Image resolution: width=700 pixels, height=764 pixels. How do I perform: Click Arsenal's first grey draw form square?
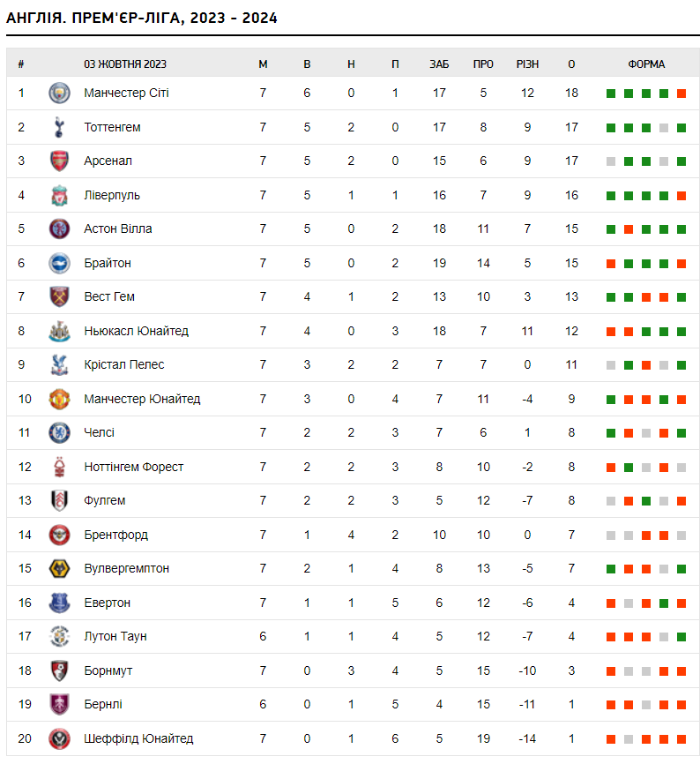click(x=612, y=161)
